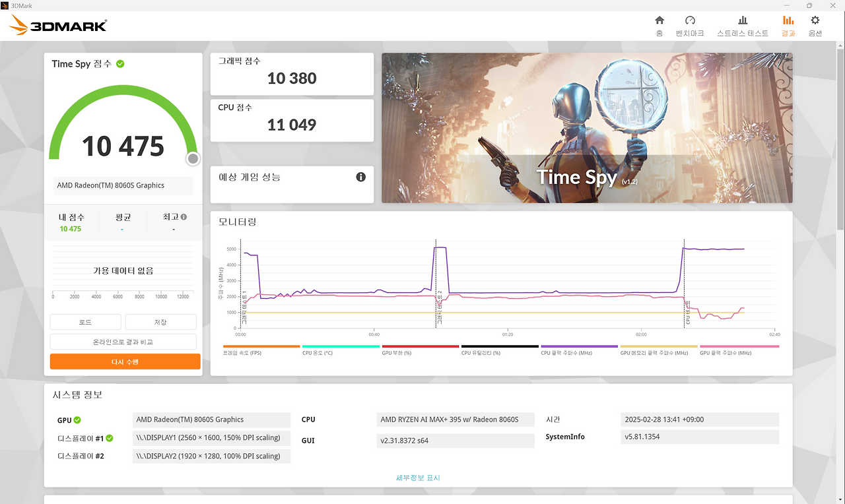Click the CPU field AMD RYZEN AI MAX+ 395
845x504 pixels.
click(456, 420)
